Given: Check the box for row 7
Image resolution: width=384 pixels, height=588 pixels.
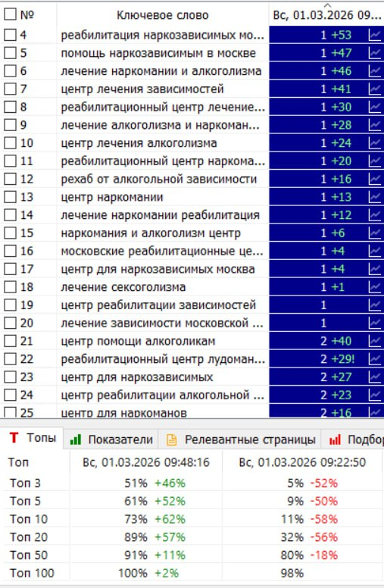Looking at the screenshot, I should (x=10, y=89).
